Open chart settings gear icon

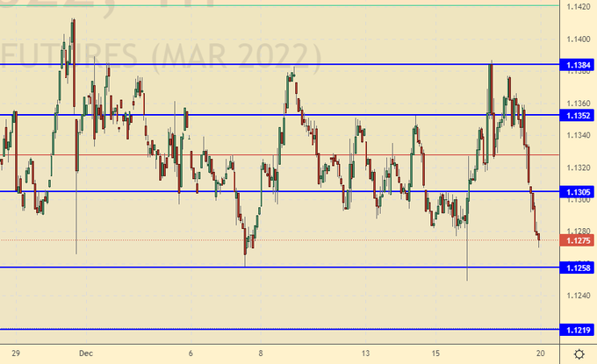(x=579, y=353)
